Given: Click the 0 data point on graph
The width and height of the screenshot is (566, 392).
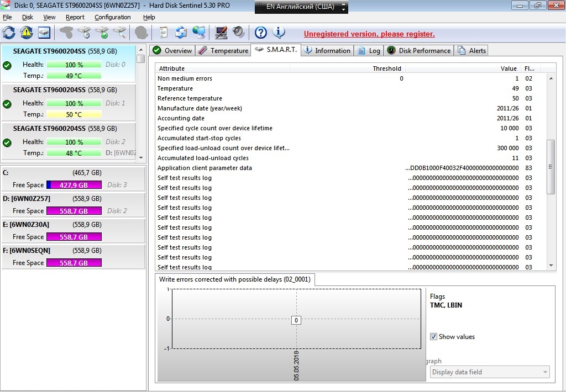Looking at the screenshot, I should [296, 320].
